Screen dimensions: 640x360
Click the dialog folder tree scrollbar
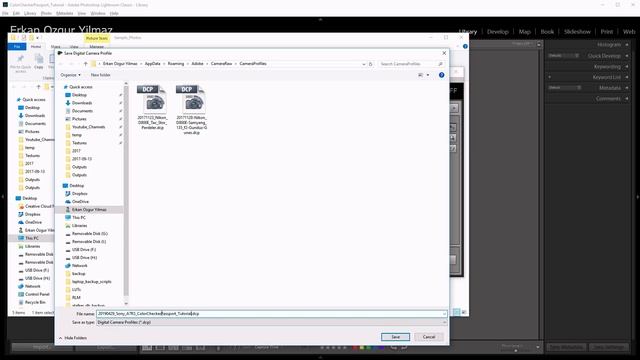click(x=126, y=194)
